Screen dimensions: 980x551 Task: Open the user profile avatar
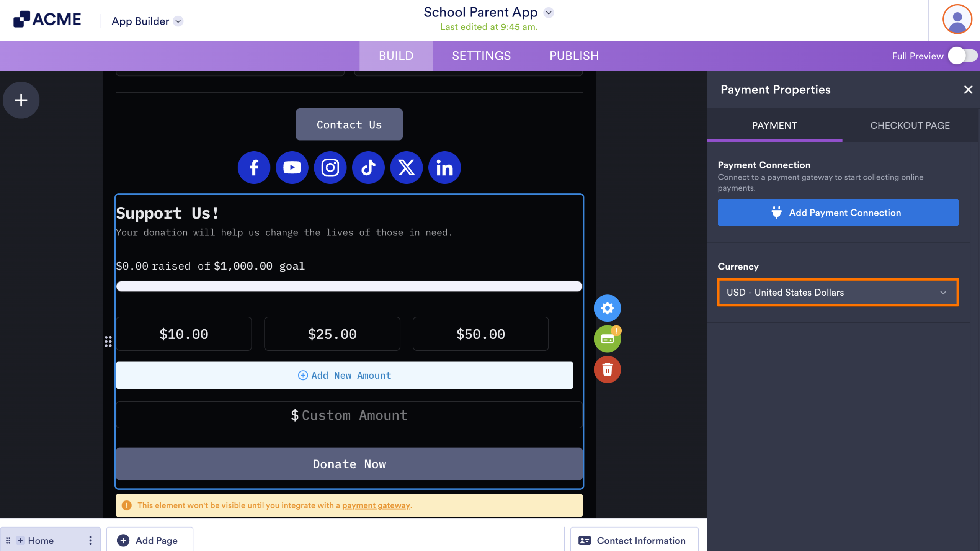pyautogui.click(x=957, y=19)
